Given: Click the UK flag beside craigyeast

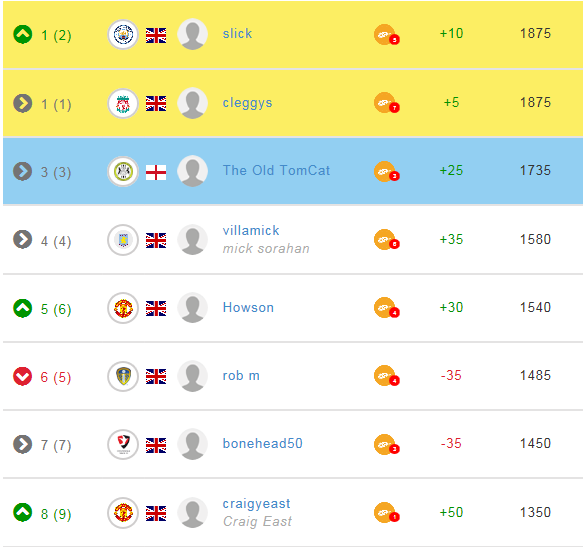Looking at the screenshot, I should click(x=156, y=514).
